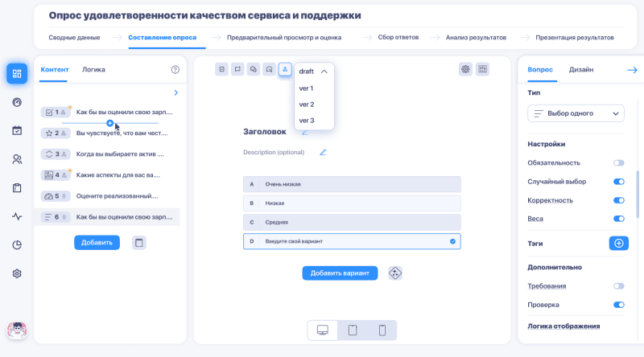Go to Составление опроса step

point(163,37)
